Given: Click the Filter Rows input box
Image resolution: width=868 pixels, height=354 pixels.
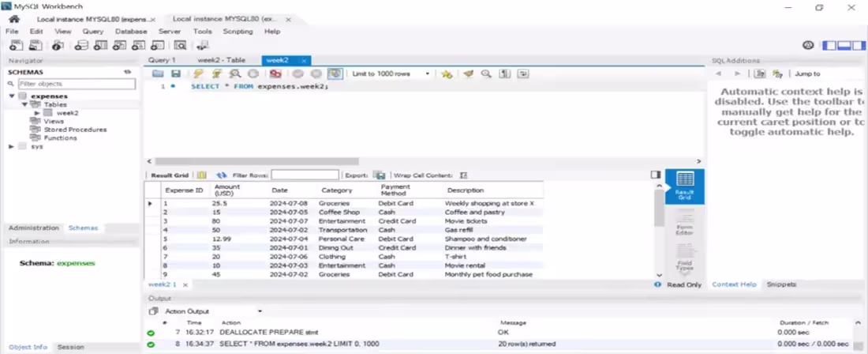Looking at the screenshot, I should [x=305, y=175].
